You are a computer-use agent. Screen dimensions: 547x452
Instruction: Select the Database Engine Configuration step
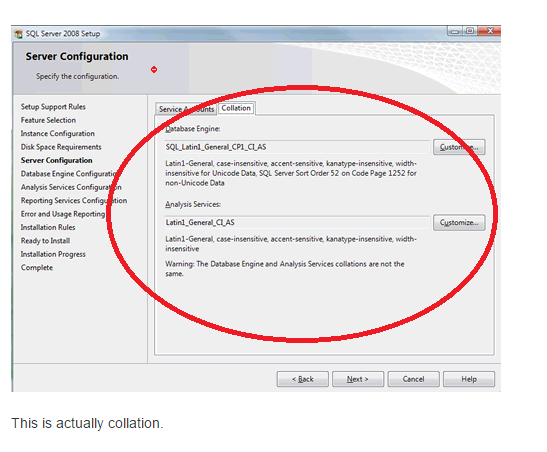[70, 174]
